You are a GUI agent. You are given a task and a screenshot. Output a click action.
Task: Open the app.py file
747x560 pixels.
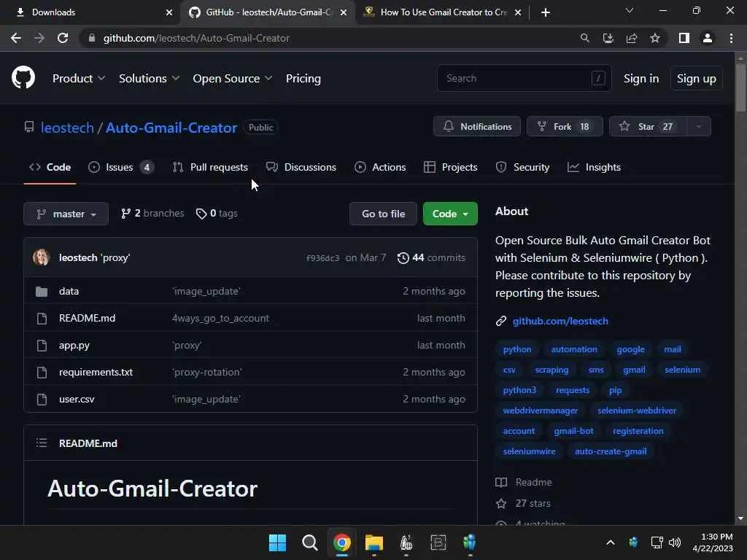point(74,345)
